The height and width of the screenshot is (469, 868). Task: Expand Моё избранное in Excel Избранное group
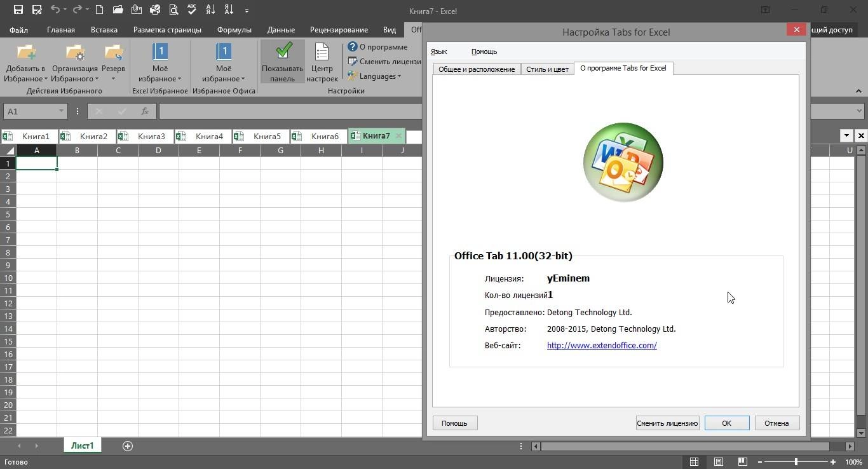coord(159,63)
